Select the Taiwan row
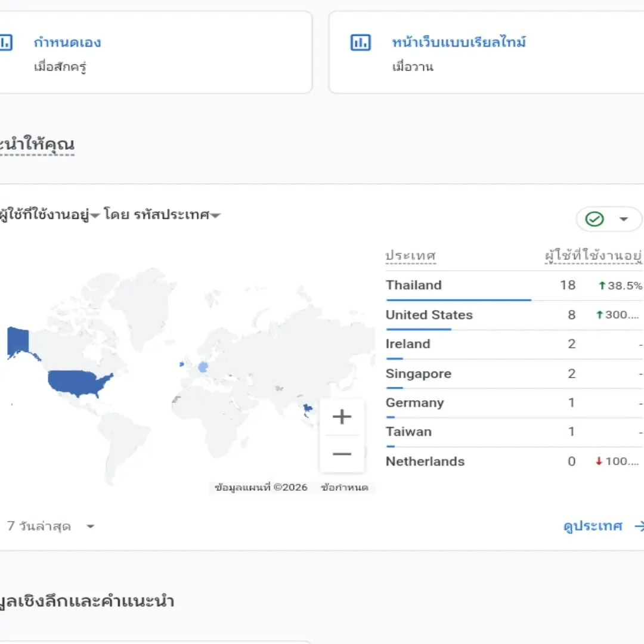This screenshot has height=644, width=644. coord(514,432)
